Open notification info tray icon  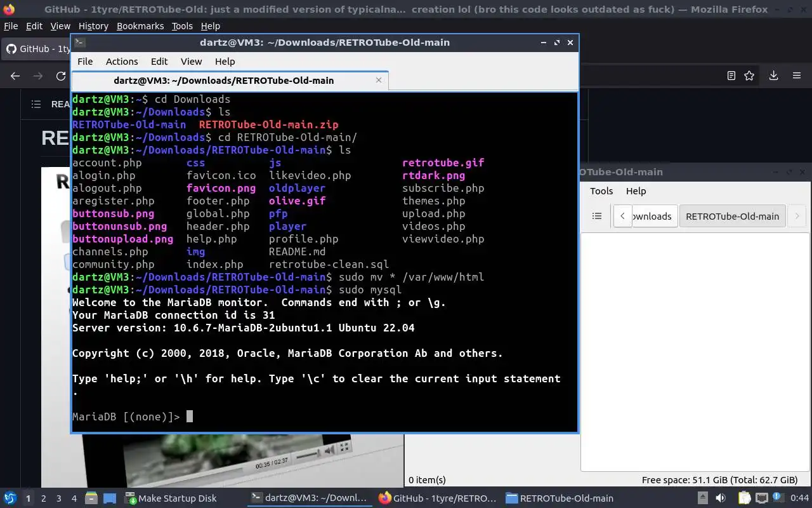pyautogui.click(x=778, y=498)
